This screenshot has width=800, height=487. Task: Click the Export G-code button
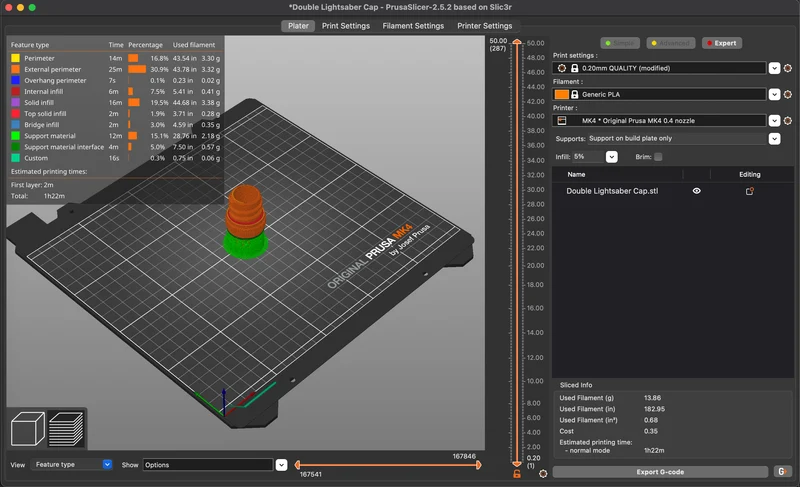tap(660, 472)
